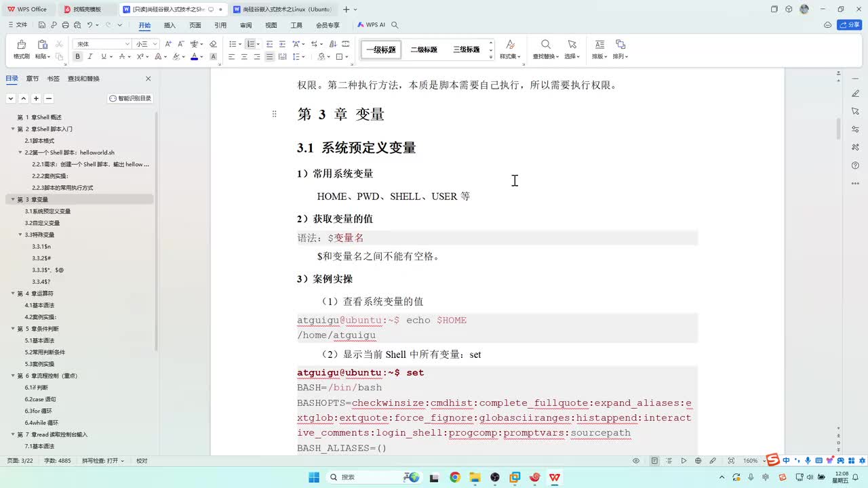Click the Increase Font Size icon
Image resolution: width=868 pixels, height=488 pixels.
click(x=167, y=44)
